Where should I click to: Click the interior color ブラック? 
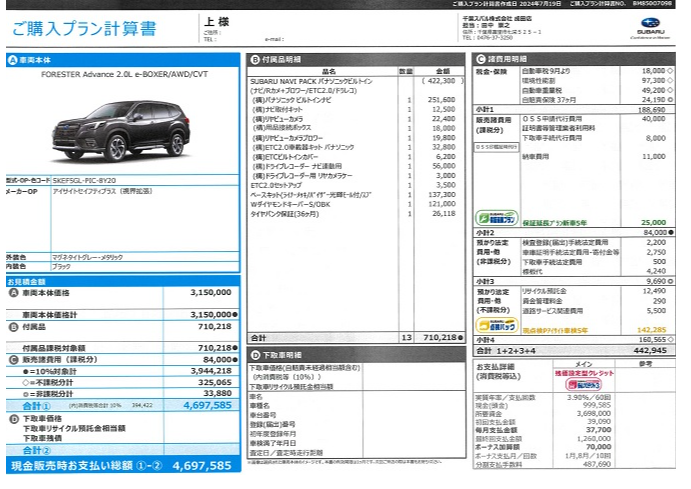click(x=61, y=267)
